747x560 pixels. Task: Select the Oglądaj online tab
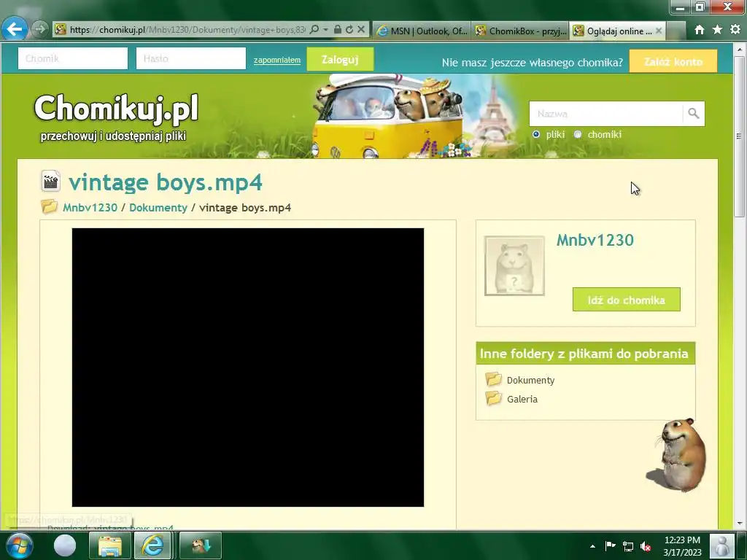click(613, 31)
